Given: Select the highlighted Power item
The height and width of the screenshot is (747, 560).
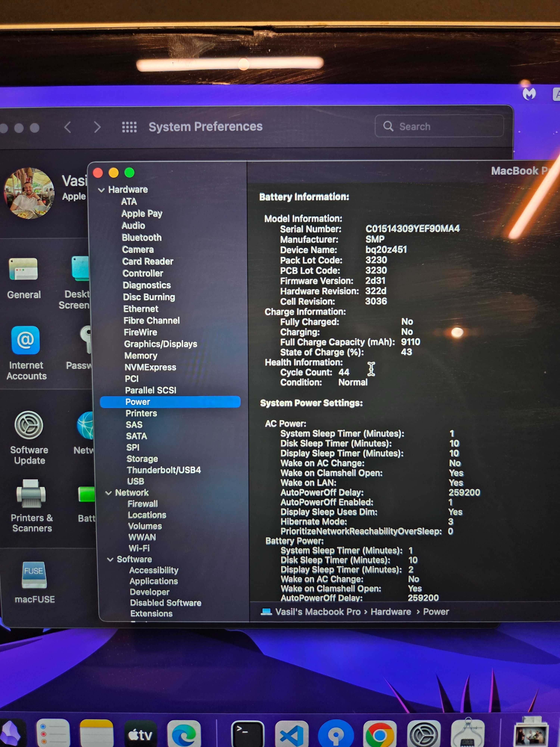Looking at the screenshot, I should tap(170, 402).
